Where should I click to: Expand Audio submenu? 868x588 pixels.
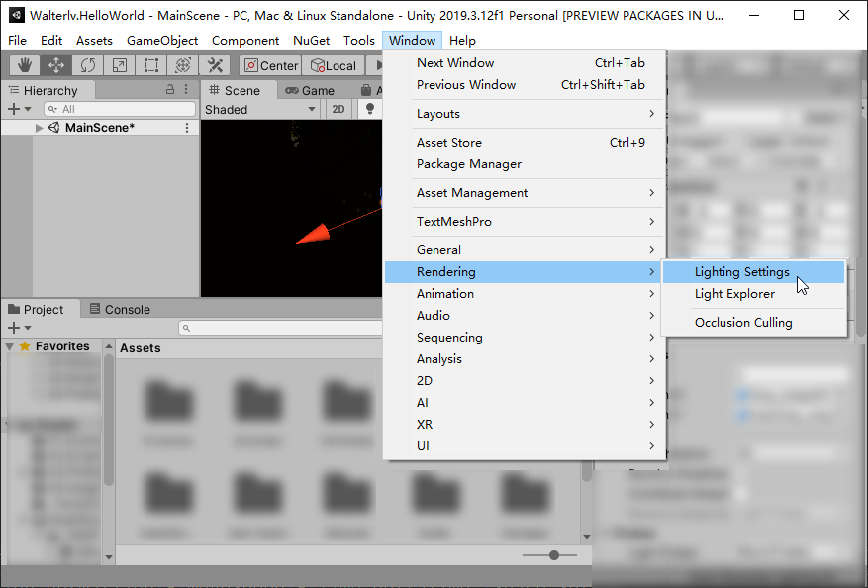pyautogui.click(x=525, y=316)
